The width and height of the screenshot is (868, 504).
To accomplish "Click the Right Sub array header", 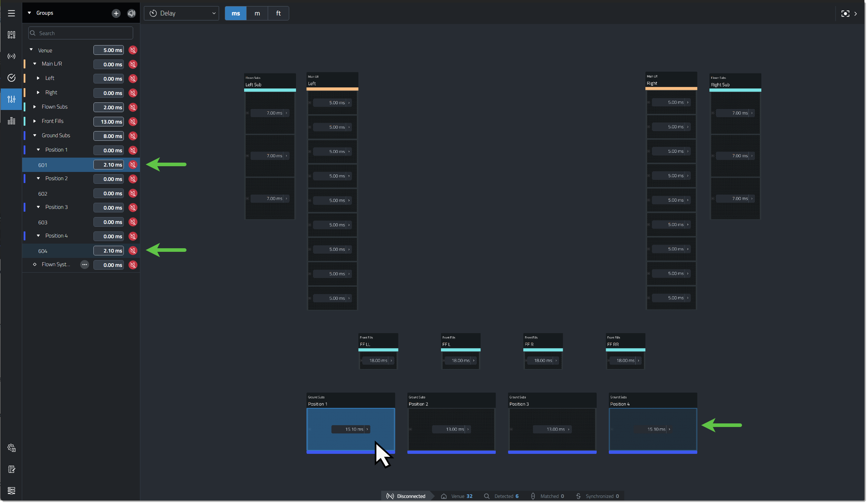I will (x=735, y=82).
